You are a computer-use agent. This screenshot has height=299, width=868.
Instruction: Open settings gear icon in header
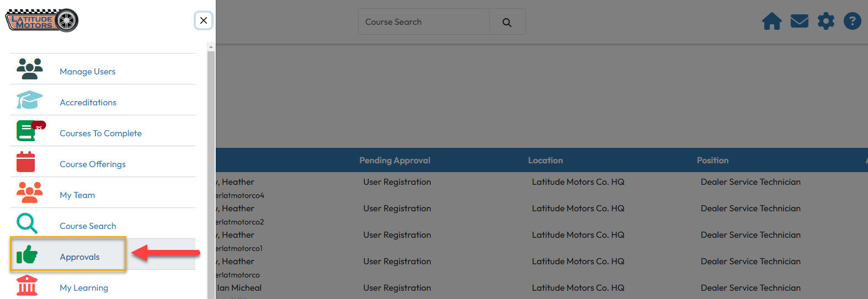[x=826, y=22]
